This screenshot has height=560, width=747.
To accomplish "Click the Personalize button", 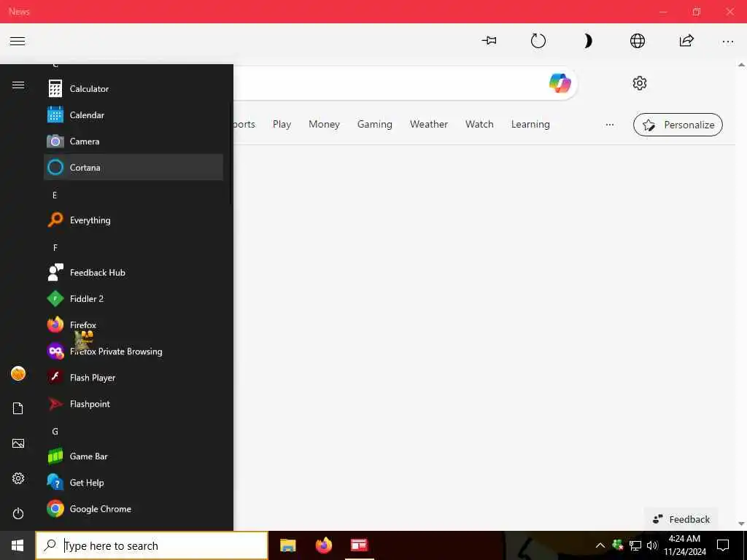I will (x=678, y=125).
